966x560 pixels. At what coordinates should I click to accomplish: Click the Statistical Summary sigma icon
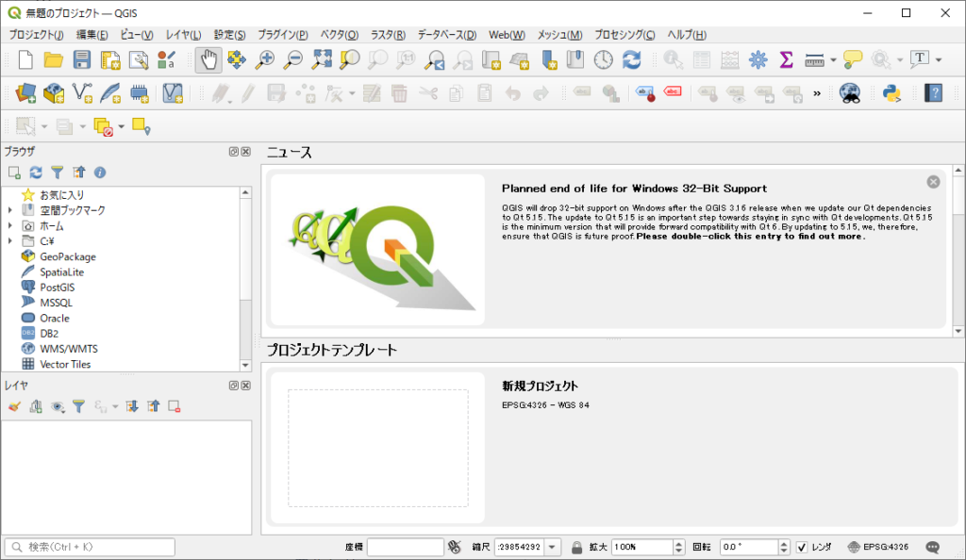(x=786, y=59)
